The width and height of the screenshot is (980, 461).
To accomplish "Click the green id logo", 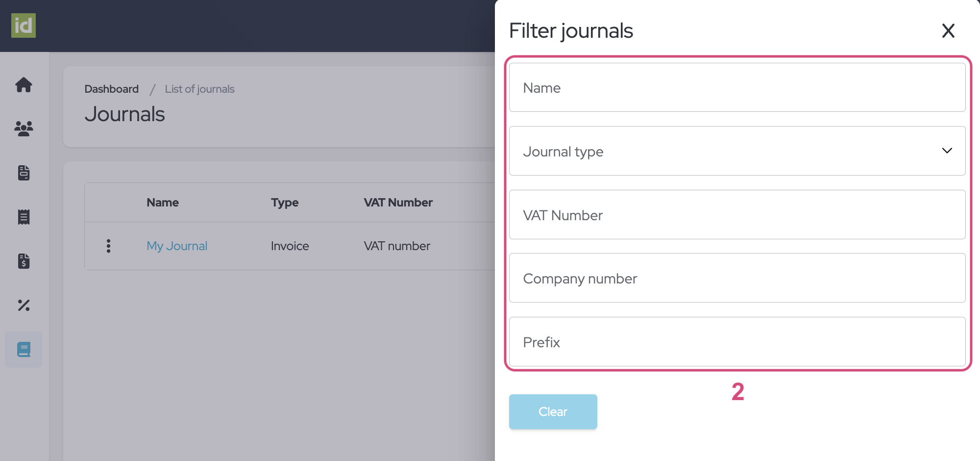I will (x=24, y=26).
